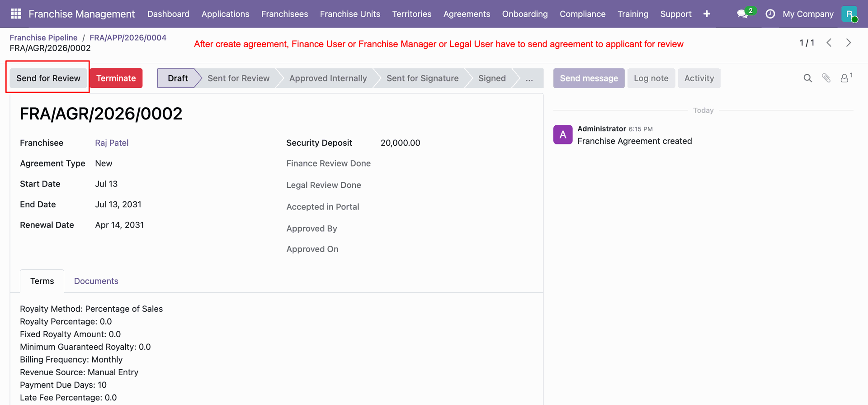The width and height of the screenshot is (868, 405).
Task: Click the Renewal Date value Apr 14, 2031
Action: [x=119, y=225]
